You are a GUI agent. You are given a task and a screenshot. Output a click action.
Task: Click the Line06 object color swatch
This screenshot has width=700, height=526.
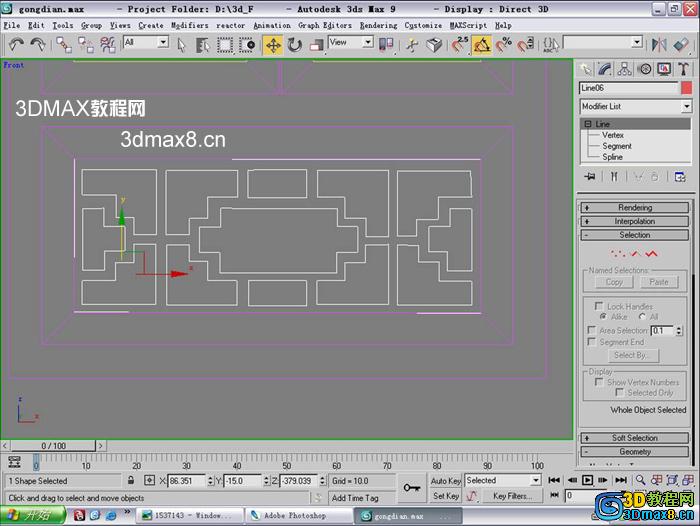687,88
